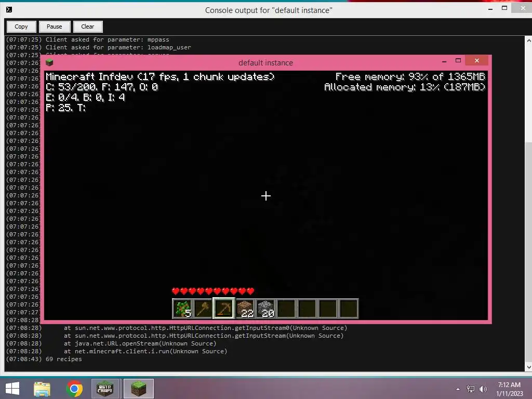Clear the console output

(x=87, y=26)
